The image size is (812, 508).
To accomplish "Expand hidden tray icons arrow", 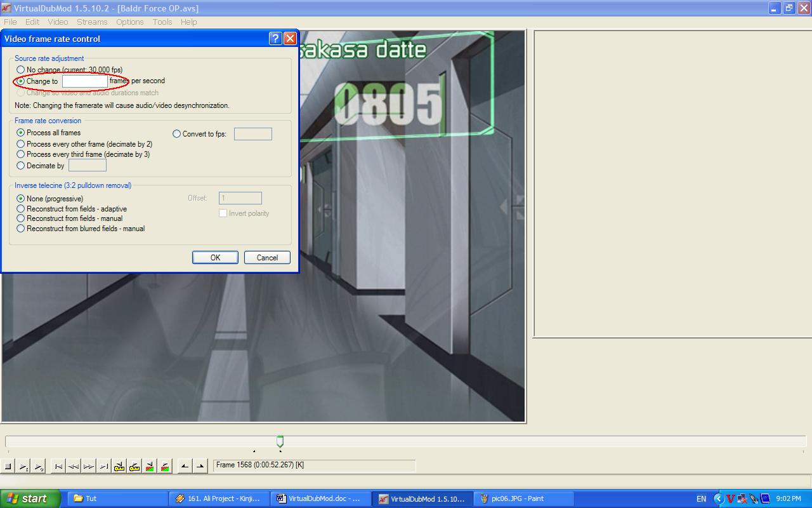I will pyautogui.click(x=719, y=498).
